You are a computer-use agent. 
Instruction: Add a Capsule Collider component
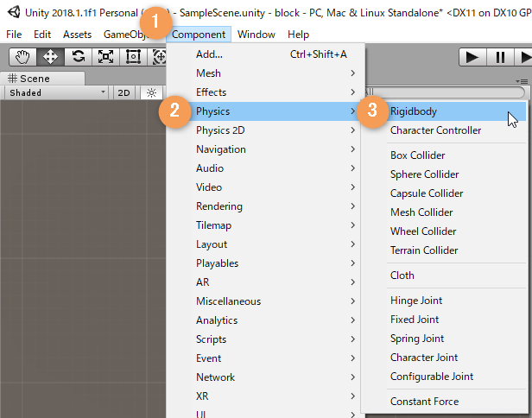(444, 193)
